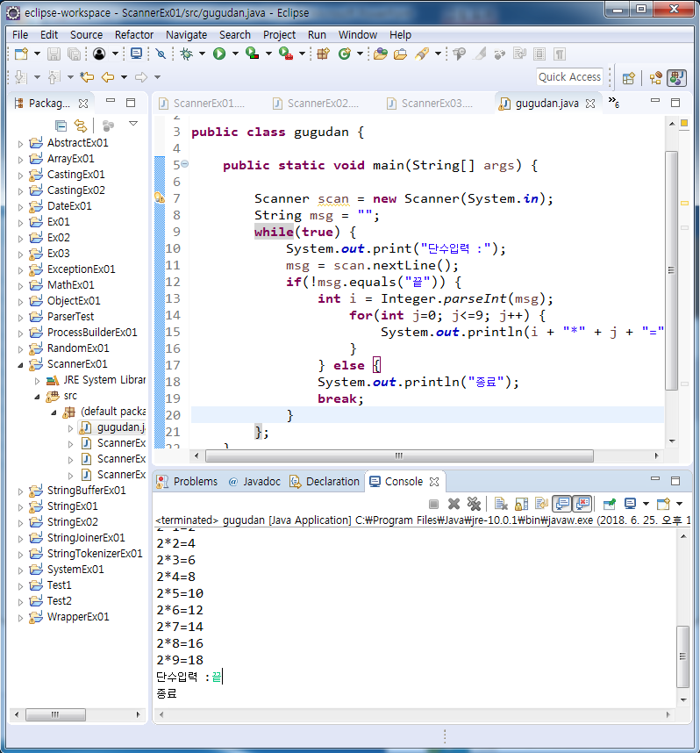Collapse the src folder
Image resolution: width=700 pixels, height=753 pixels.
tap(38, 397)
